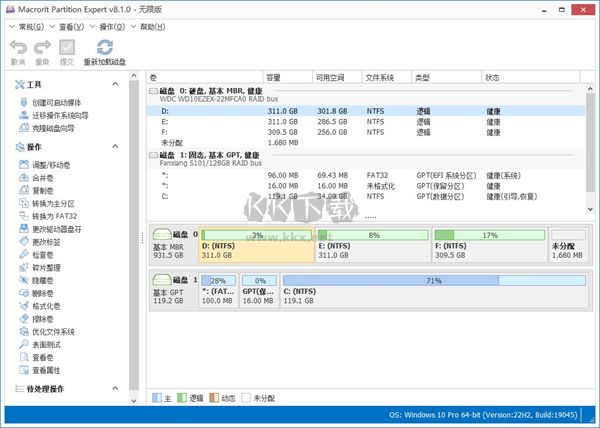Image resolution: width=600 pixels, height=428 pixels.
Task: Click the 逻辑 logical legend swatch
Action: [x=182, y=398]
